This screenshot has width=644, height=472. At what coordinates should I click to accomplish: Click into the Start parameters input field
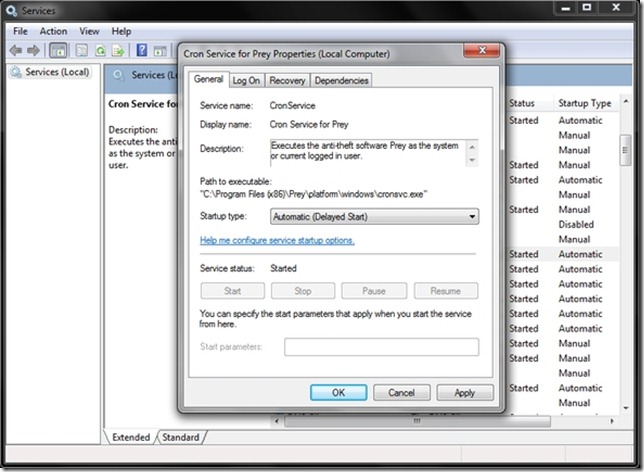tap(381, 347)
